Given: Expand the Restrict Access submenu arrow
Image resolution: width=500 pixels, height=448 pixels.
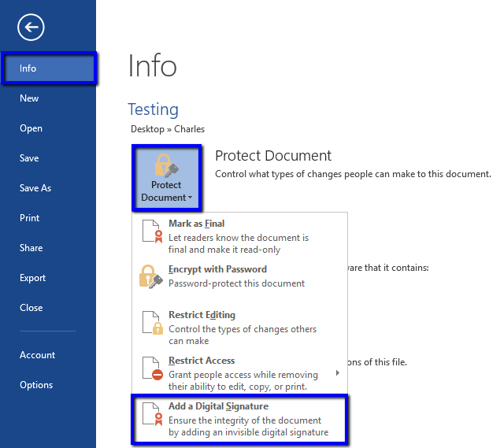Looking at the screenshot, I should point(338,372).
